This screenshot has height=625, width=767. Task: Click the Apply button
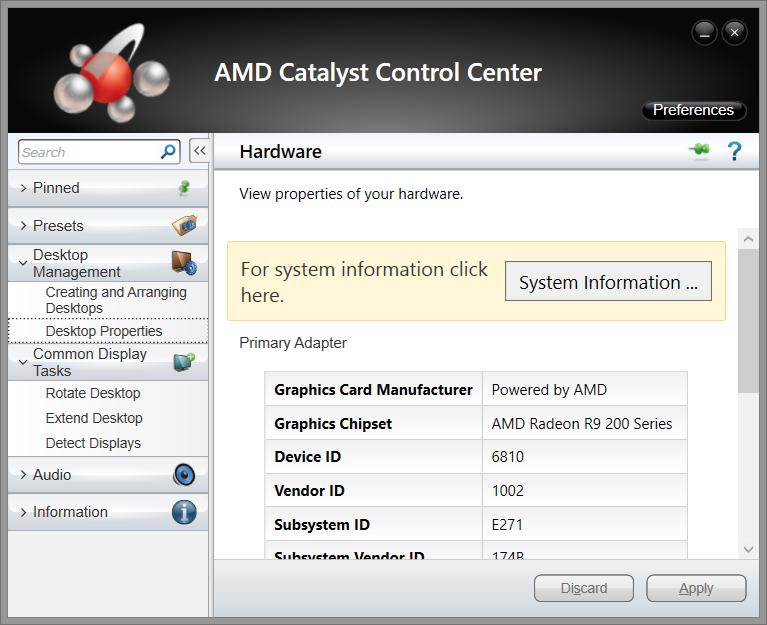(x=696, y=588)
